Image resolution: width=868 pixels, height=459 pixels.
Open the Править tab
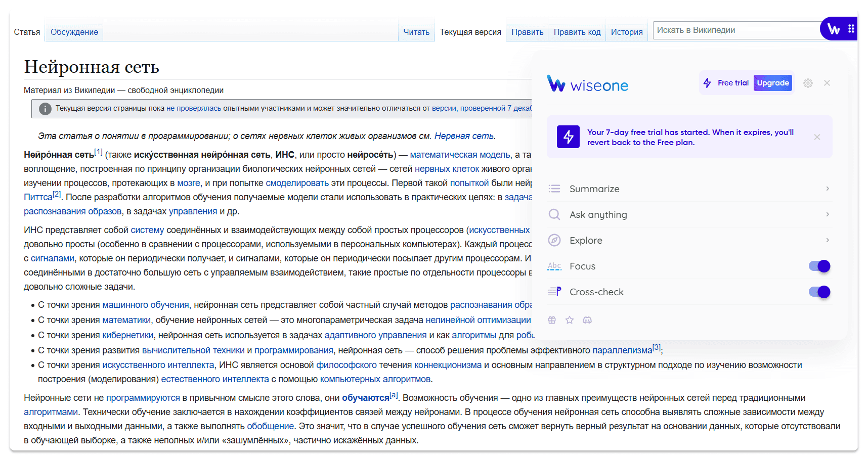click(528, 32)
